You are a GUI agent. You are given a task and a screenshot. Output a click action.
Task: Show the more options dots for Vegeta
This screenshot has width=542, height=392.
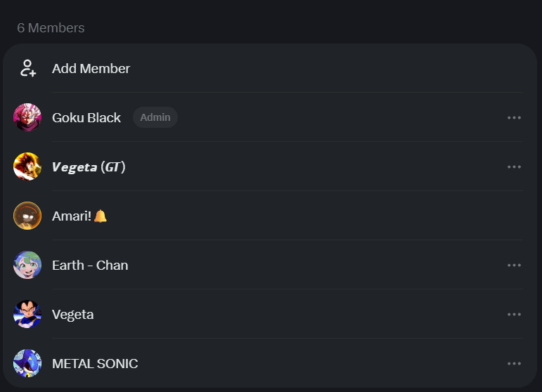click(x=514, y=314)
